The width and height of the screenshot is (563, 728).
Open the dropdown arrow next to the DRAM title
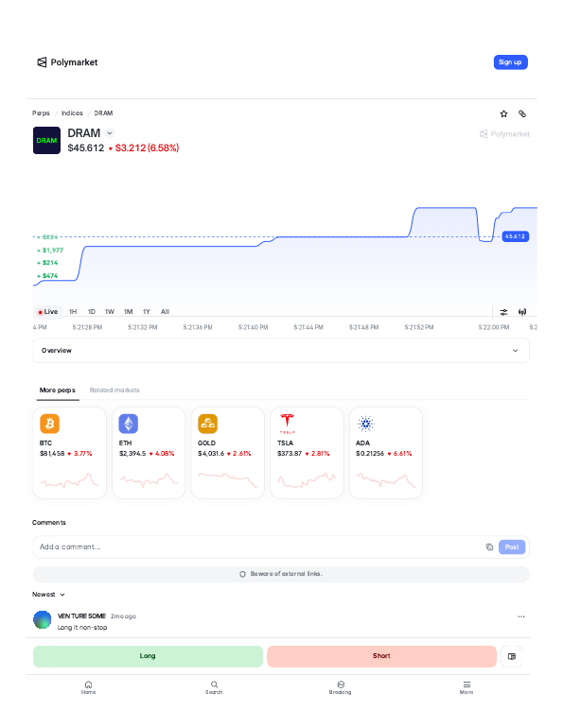click(x=110, y=133)
